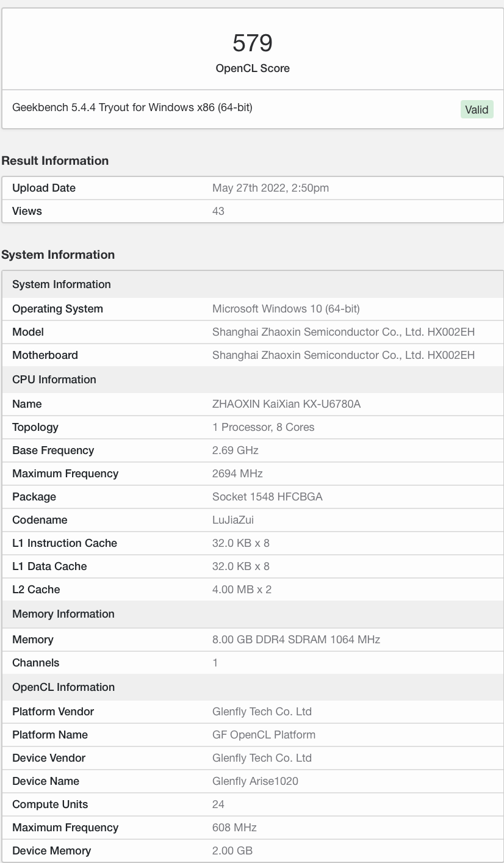Click the Model row's Zhaoxin HX002EH value
The width and height of the screenshot is (504, 863).
pyautogui.click(x=344, y=332)
